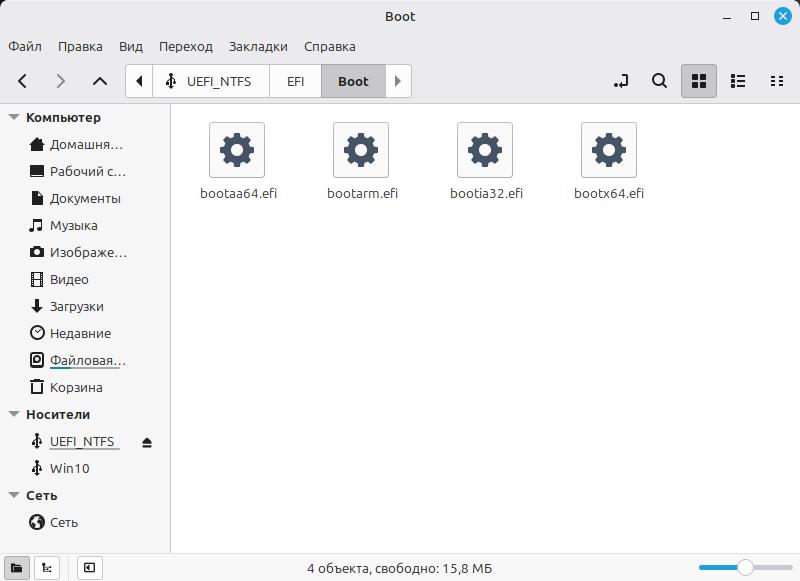Switch to compact view
Screen dimensions: 800x581
777,81
